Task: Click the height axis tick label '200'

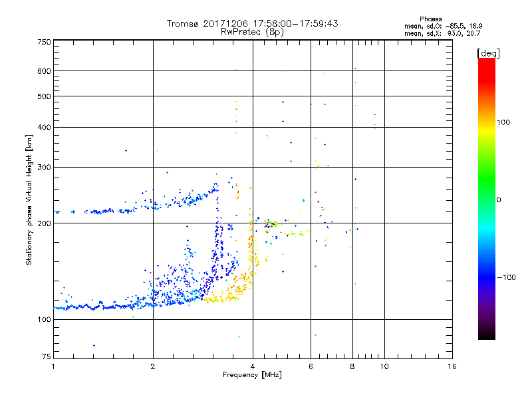Action: [44, 223]
